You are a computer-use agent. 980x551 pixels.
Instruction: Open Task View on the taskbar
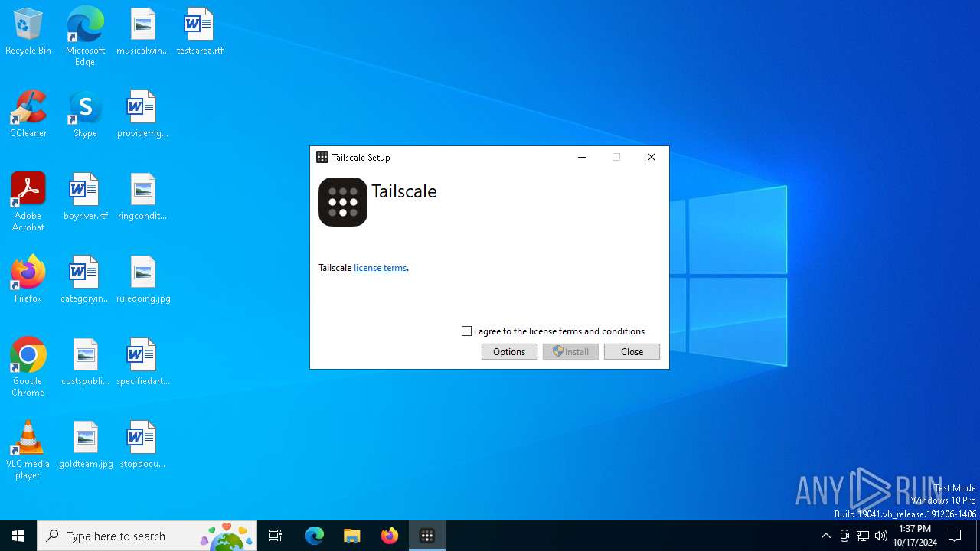click(276, 536)
